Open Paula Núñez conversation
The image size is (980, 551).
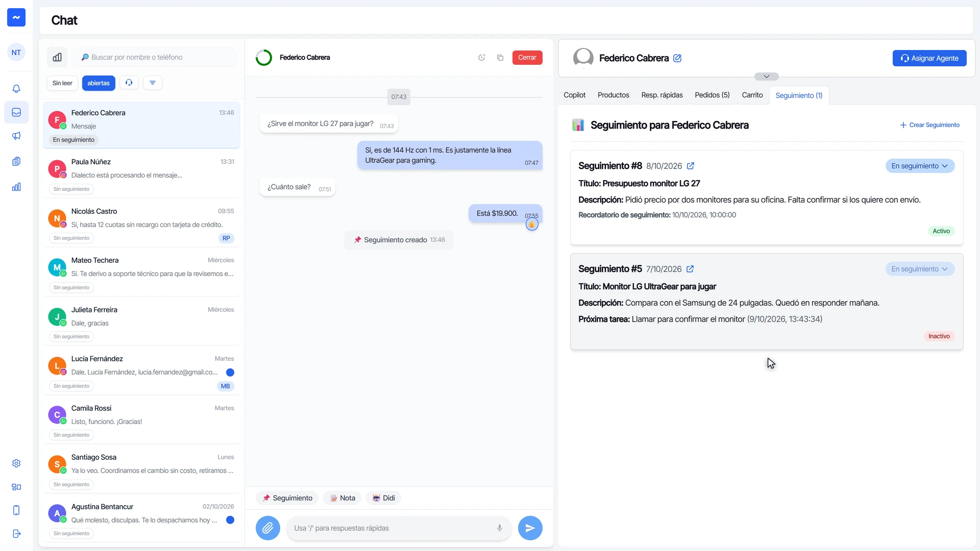141,174
